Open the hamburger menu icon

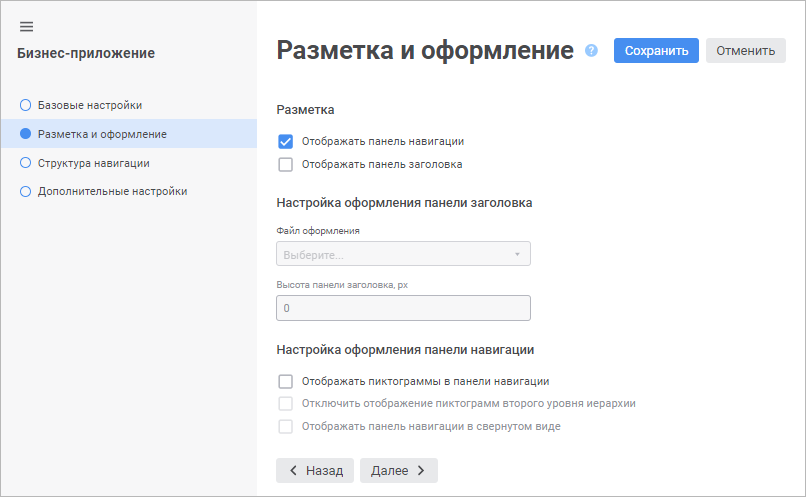point(27,26)
